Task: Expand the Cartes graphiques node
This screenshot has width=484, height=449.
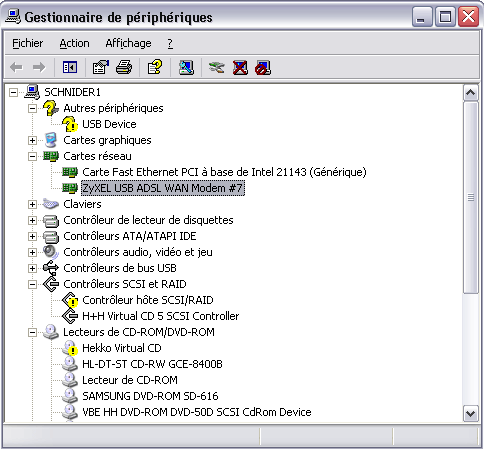Action: click(32, 140)
